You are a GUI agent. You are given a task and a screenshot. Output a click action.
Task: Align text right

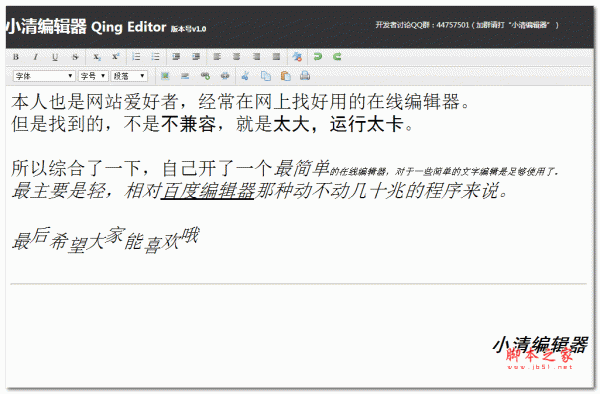tap(256, 57)
